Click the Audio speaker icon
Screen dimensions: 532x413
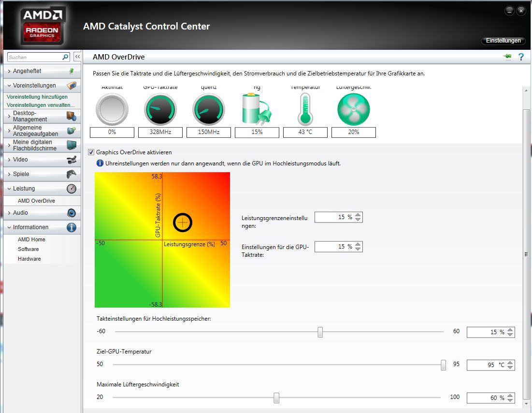pyautogui.click(x=72, y=213)
